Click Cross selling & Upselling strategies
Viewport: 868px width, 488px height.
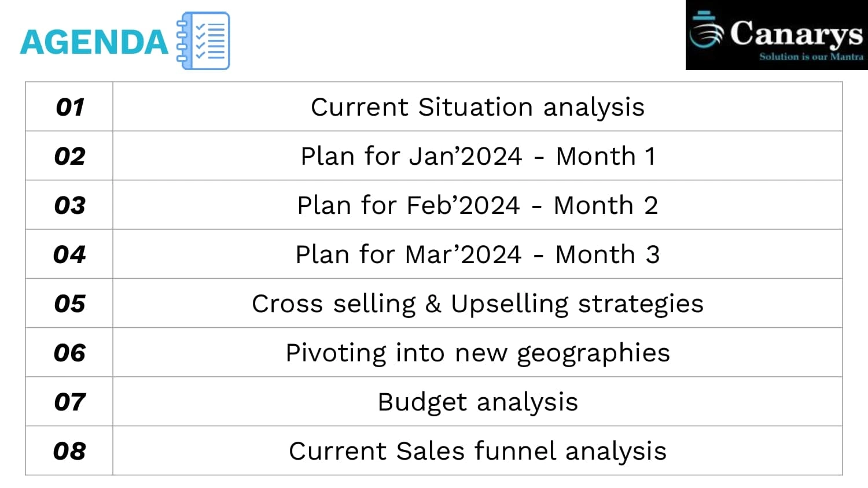pyautogui.click(x=477, y=304)
